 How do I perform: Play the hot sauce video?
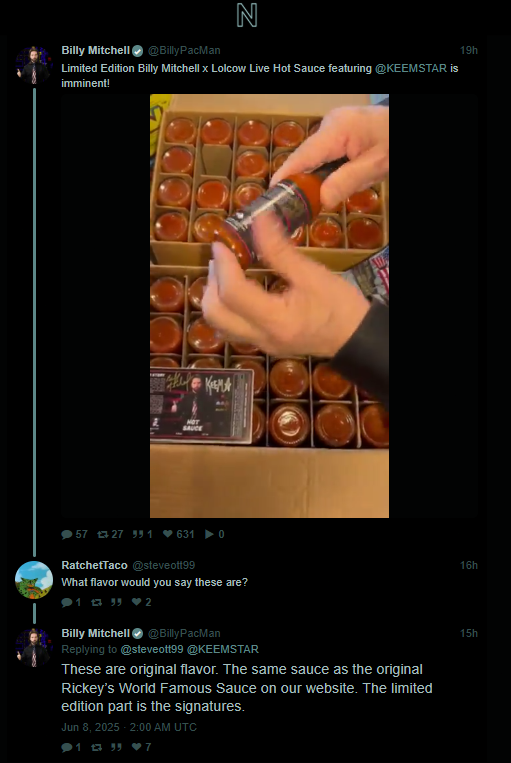(x=269, y=306)
